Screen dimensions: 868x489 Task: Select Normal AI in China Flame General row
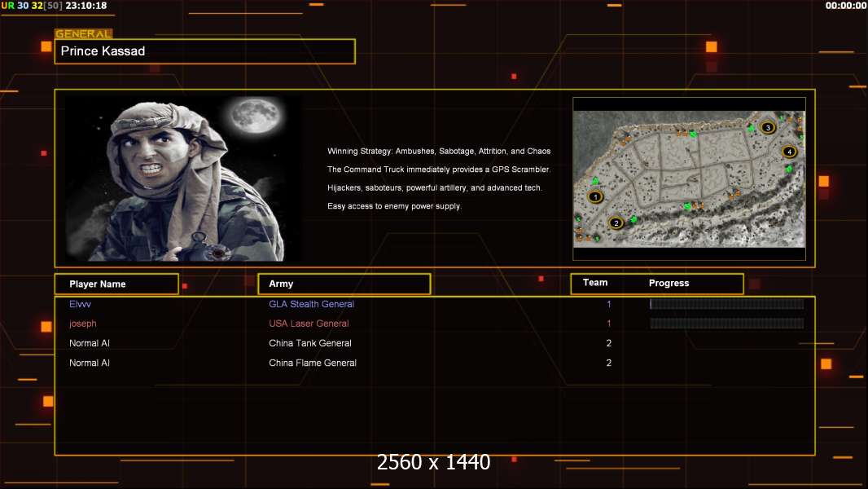(89, 363)
